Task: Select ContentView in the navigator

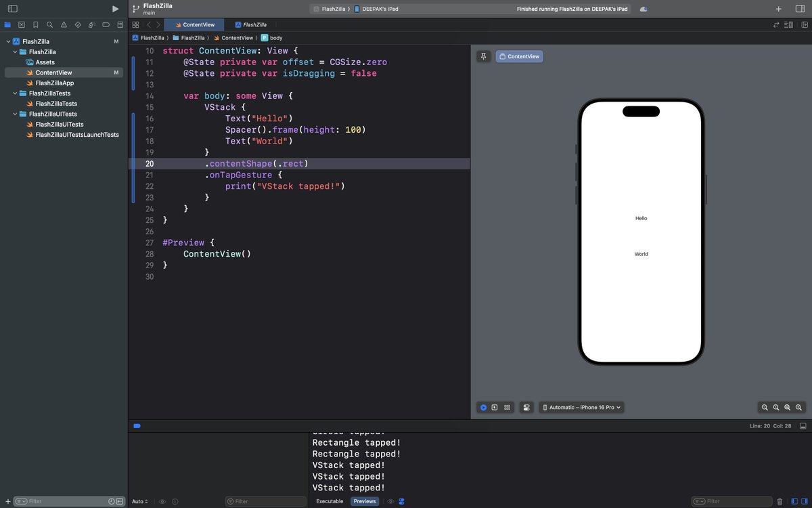Action: (64, 72)
